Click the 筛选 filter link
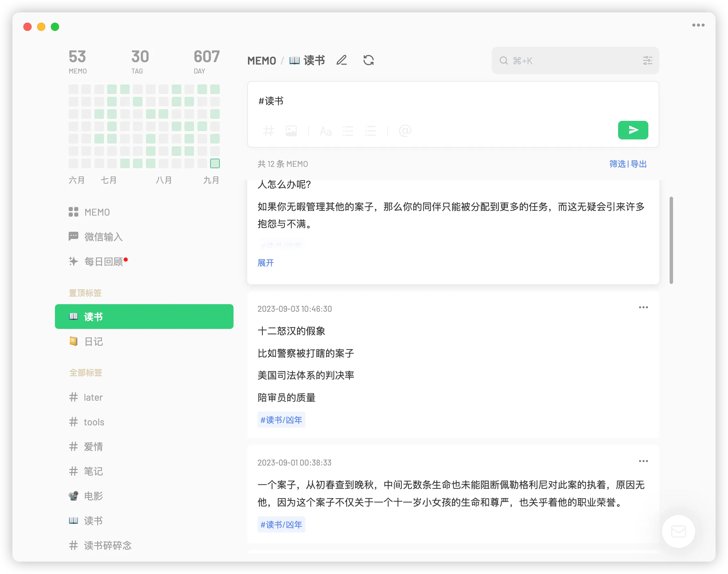The height and width of the screenshot is (574, 728). coord(617,164)
